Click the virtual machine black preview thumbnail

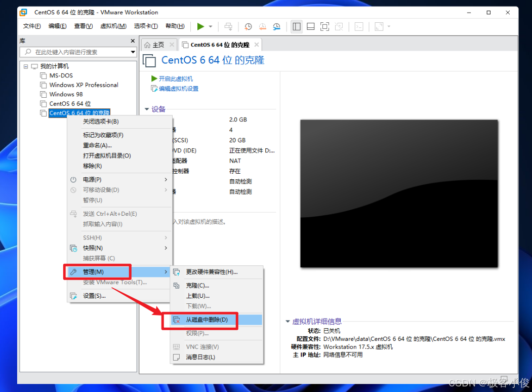point(399,193)
